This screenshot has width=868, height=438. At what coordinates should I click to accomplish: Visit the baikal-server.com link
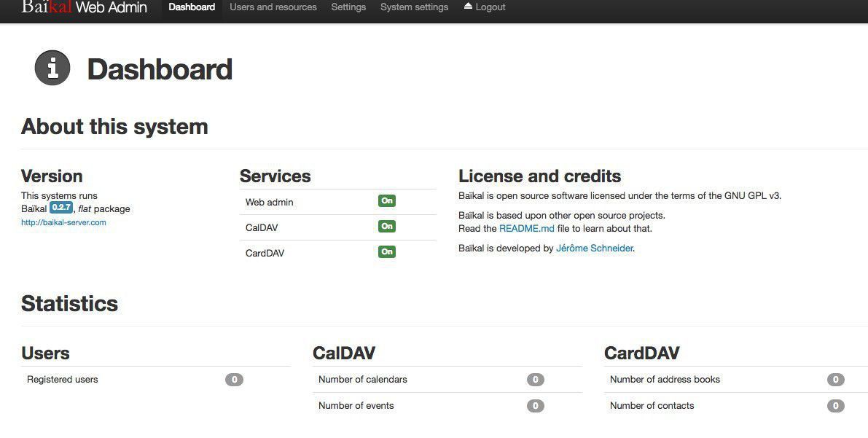[63, 223]
